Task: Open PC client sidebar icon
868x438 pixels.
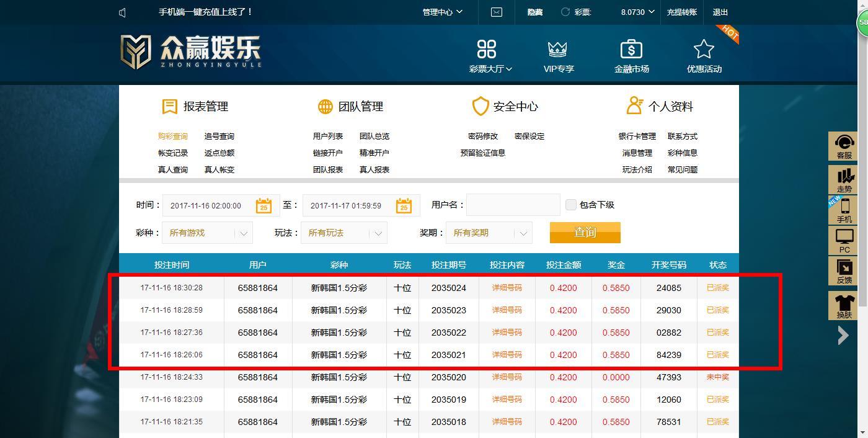Action: click(x=844, y=240)
